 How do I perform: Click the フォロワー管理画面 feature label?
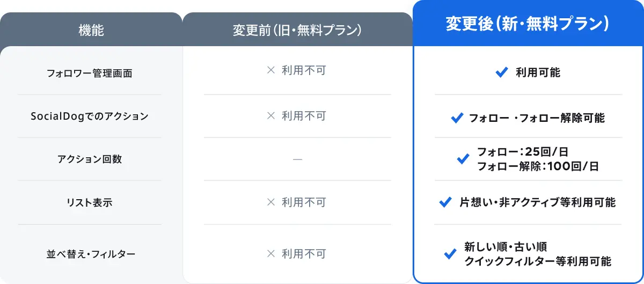[90, 74]
